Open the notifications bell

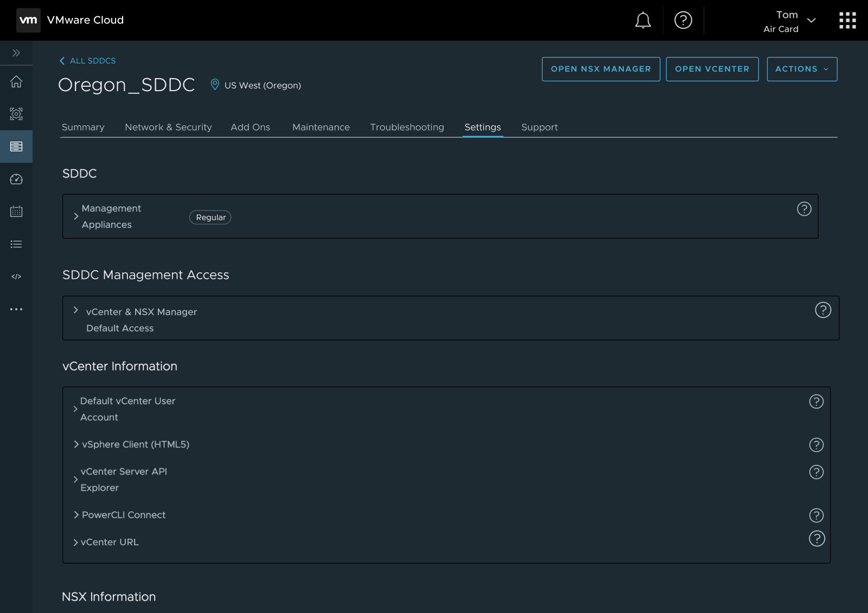tap(643, 21)
